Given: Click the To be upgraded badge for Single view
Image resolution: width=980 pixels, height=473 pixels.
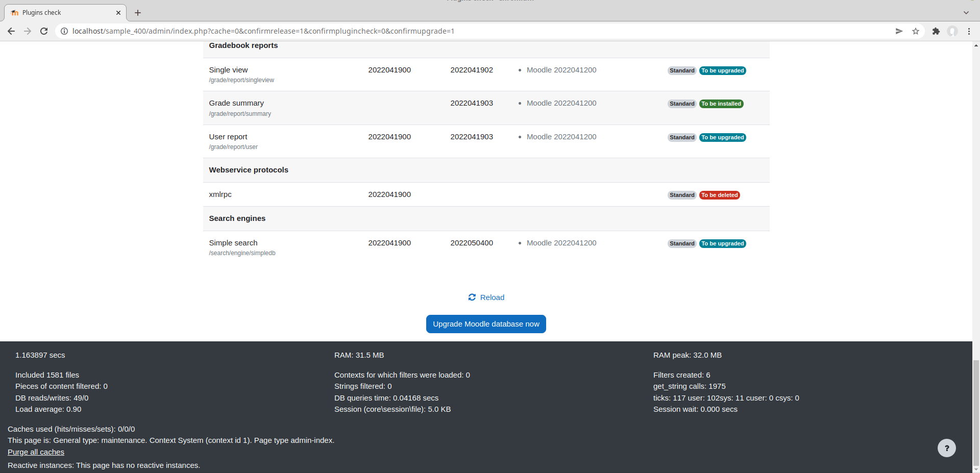Looking at the screenshot, I should tap(722, 70).
